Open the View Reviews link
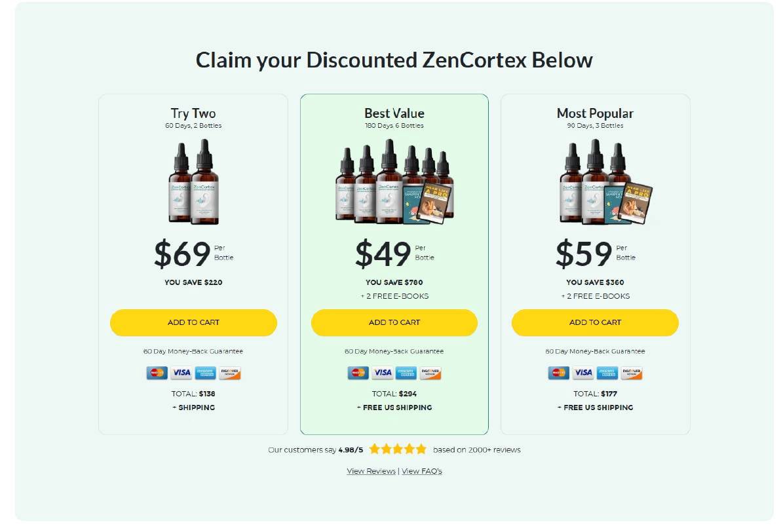Image resolution: width=781 pixels, height=532 pixels. (x=371, y=471)
